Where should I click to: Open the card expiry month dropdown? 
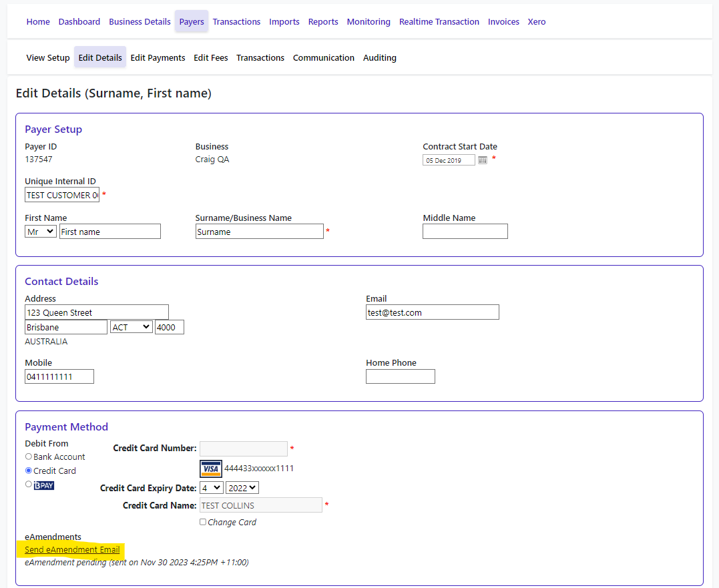211,488
